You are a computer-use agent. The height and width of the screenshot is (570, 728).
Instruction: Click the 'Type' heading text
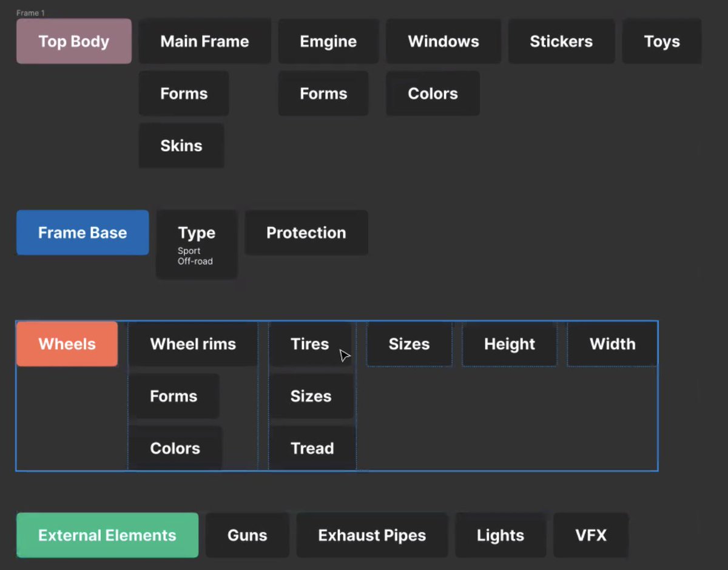[x=197, y=232]
